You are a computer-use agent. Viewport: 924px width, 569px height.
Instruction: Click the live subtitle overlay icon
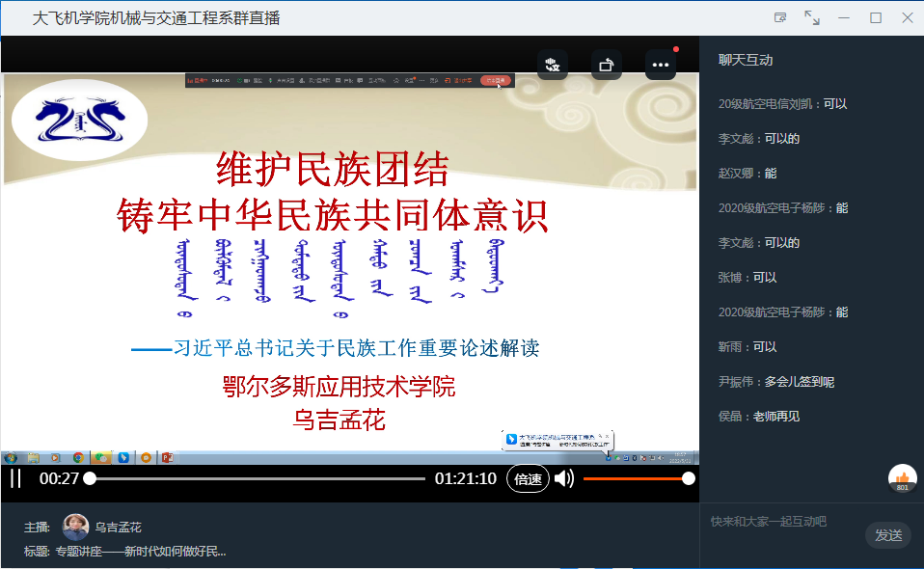click(553, 65)
